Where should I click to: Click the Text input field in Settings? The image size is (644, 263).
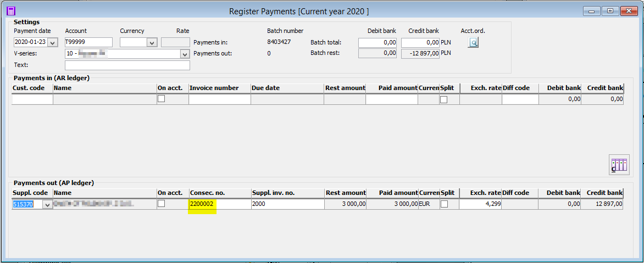point(127,65)
